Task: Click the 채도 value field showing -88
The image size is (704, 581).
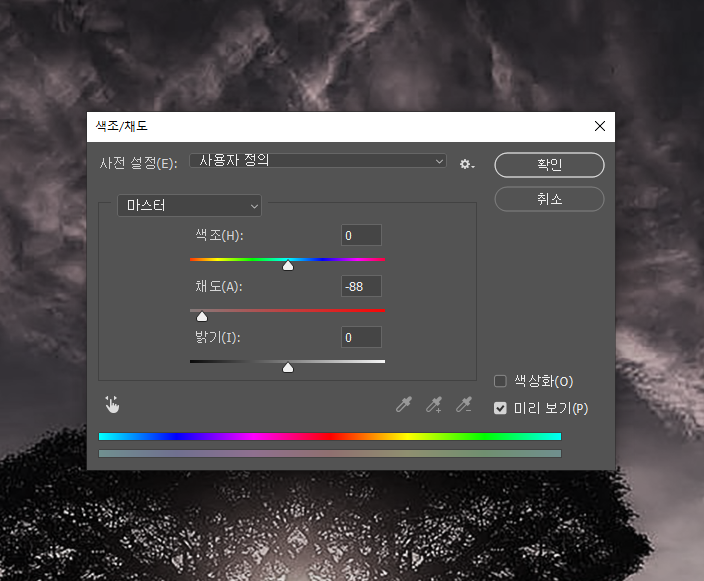Action: [361, 287]
